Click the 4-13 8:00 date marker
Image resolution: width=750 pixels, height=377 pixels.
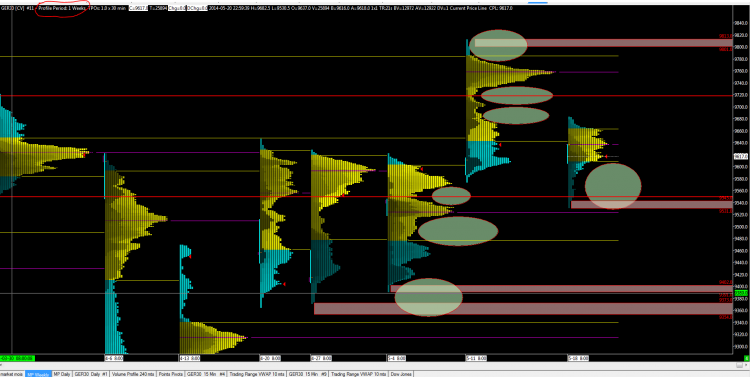(x=189, y=358)
